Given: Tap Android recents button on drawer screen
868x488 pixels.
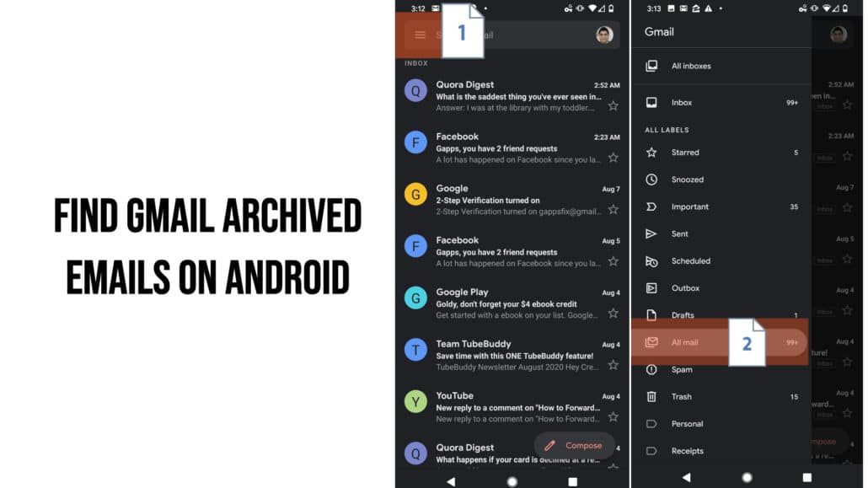Looking at the screenshot, I should coord(807,478).
